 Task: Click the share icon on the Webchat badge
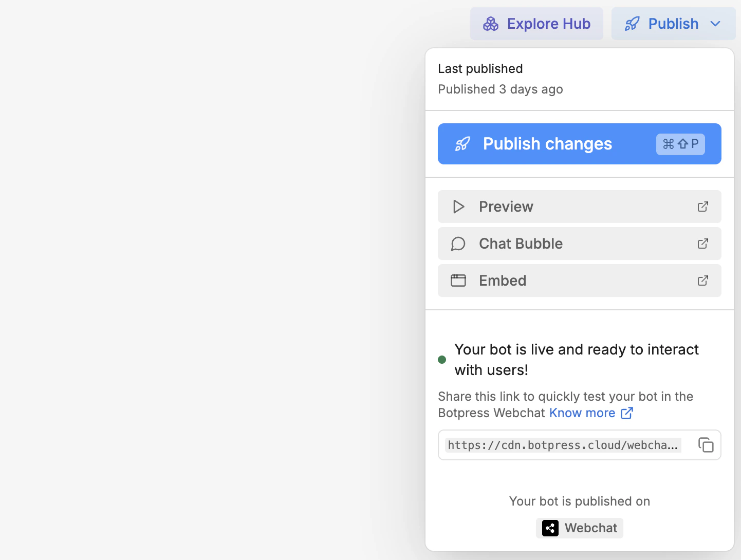[550, 528]
